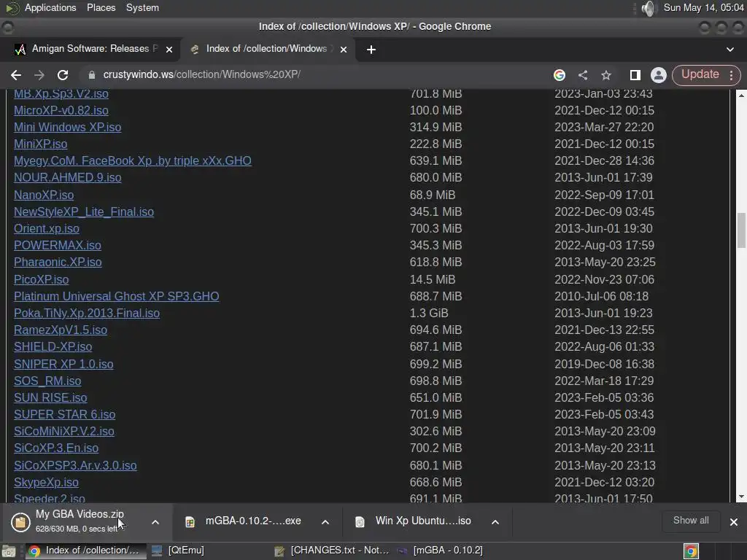Open NewStyleXP_Lite_Final.iso link
This screenshot has height=560, width=747.
pos(84,211)
